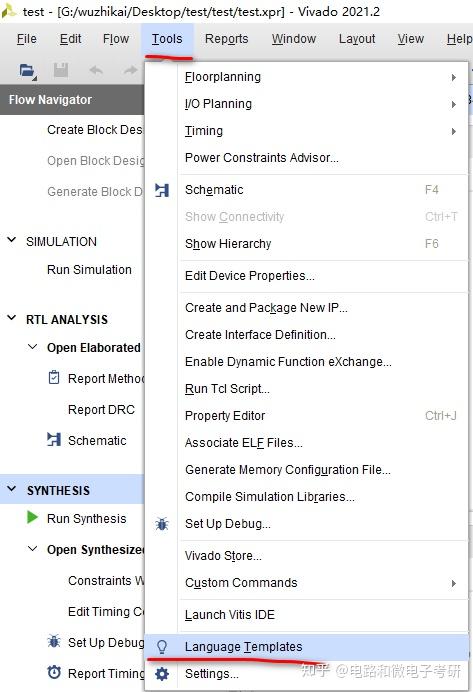Expand the Floorplanning submenu arrow
The width and height of the screenshot is (473, 692).
click(x=454, y=78)
